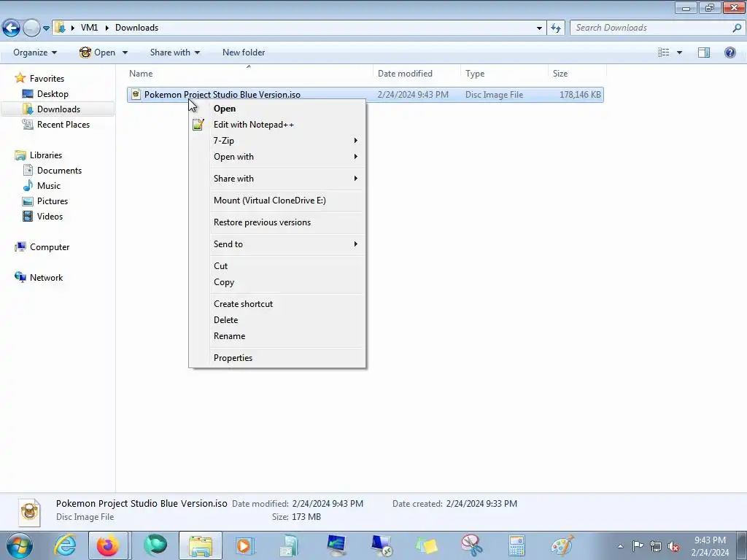Click the muted volume tray icon
Image resolution: width=747 pixels, height=560 pixels.
tap(673, 546)
